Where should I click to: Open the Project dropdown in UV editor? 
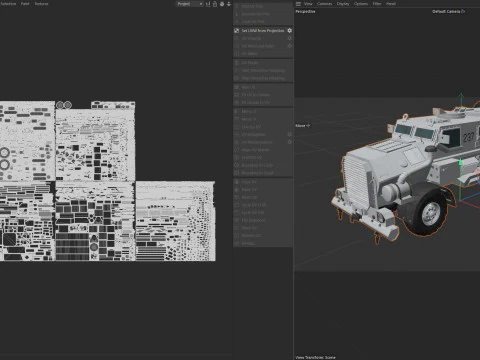pyautogui.click(x=189, y=4)
